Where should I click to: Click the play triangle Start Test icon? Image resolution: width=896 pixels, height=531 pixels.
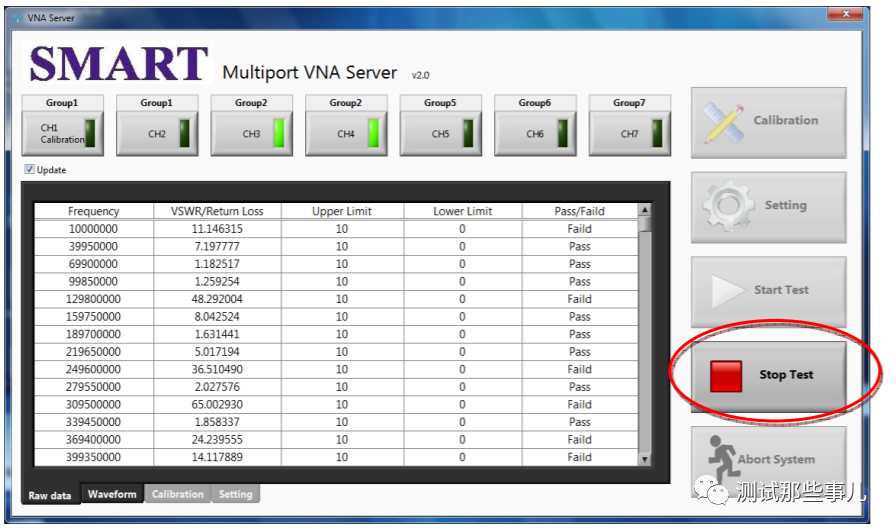pyautogui.click(x=728, y=290)
